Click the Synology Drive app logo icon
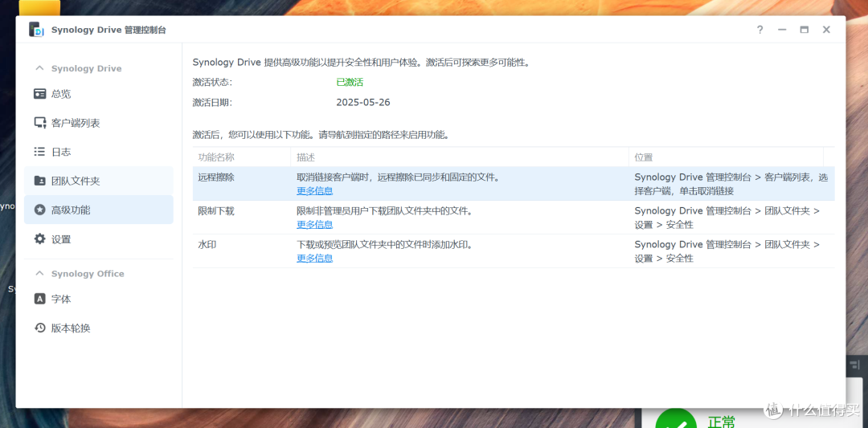 pyautogui.click(x=36, y=30)
